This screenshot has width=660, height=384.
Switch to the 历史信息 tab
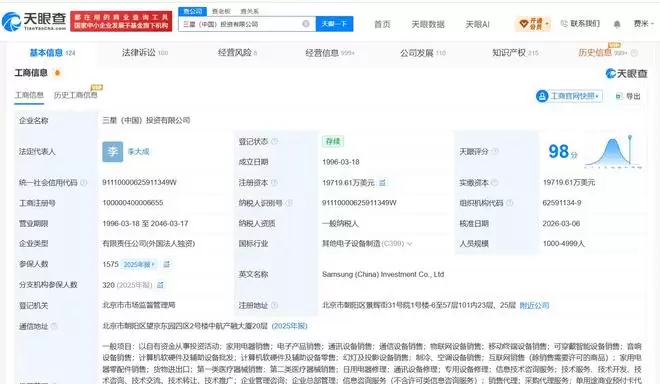[602, 53]
